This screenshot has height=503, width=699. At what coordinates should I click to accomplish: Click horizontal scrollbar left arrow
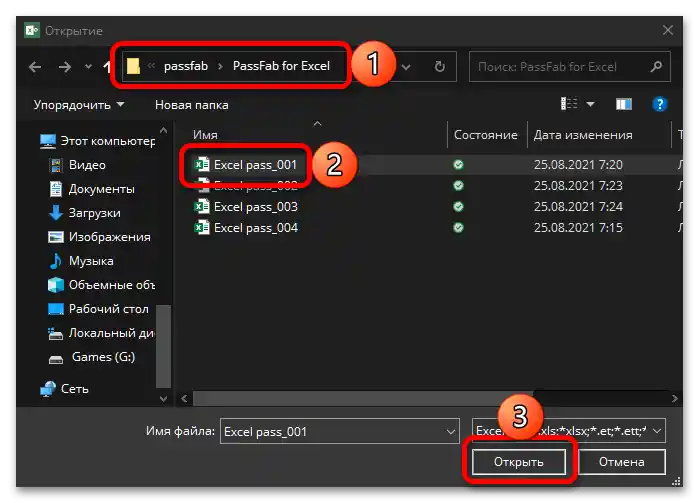coord(185,399)
